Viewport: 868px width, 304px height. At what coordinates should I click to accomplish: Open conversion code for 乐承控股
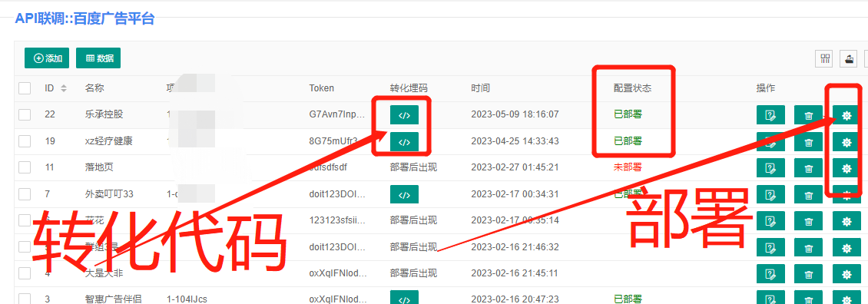pyautogui.click(x=404, y=115)
